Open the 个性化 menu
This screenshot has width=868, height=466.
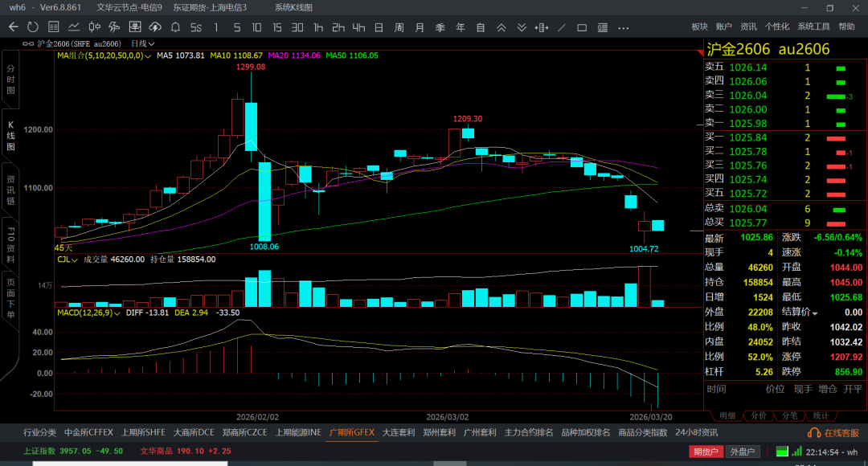776,27
